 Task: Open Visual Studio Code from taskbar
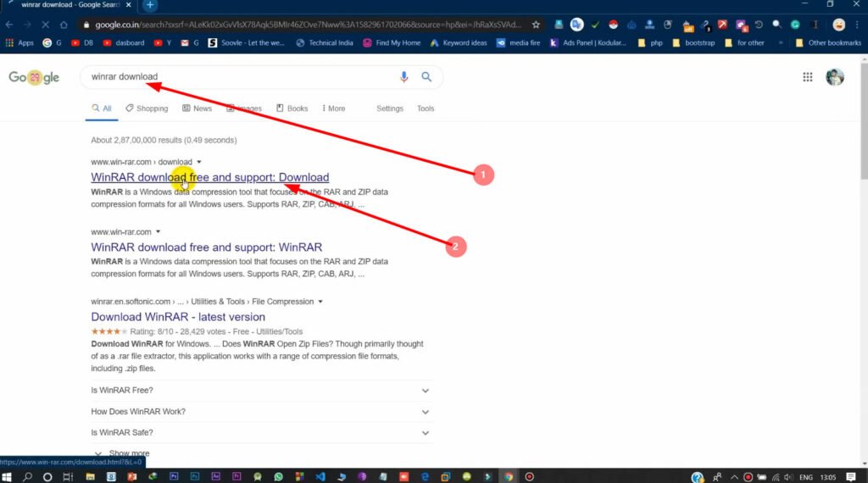(x=320, y=477)
